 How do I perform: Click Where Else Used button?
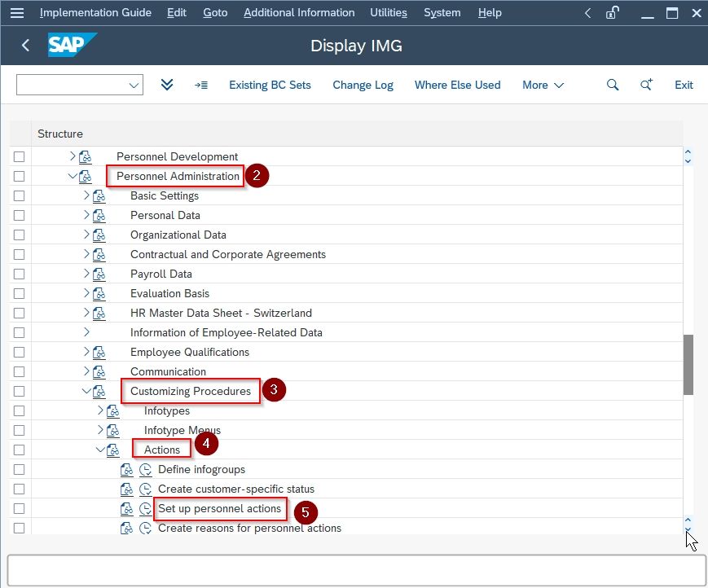click(x=457, y=85)
